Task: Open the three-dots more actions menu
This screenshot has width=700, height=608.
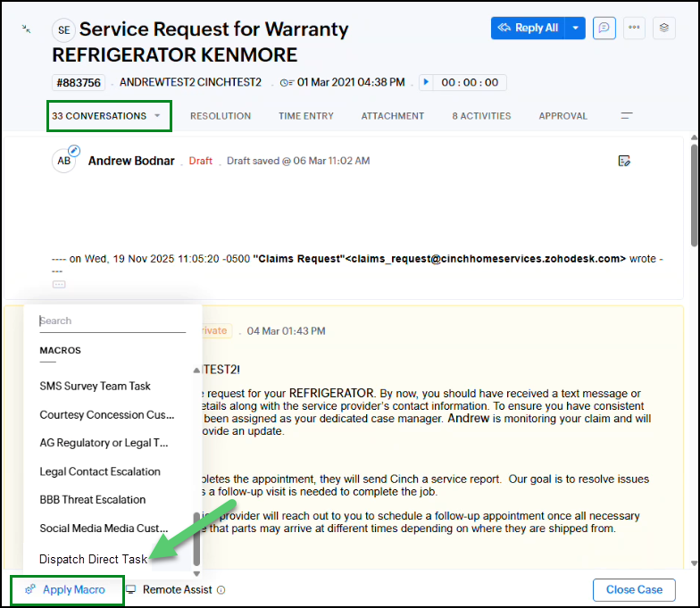Action: [635, 28]
